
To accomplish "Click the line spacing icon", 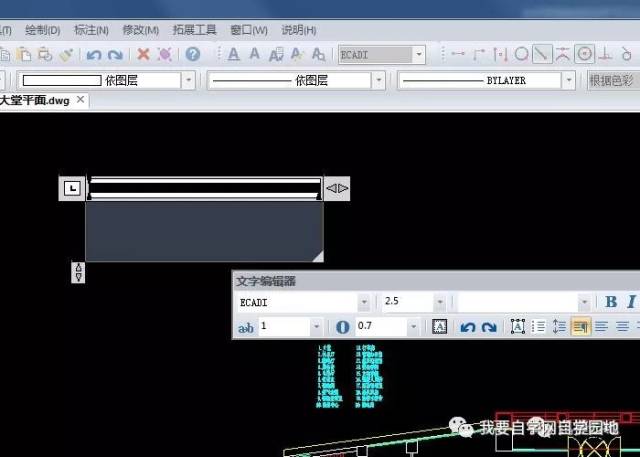I will click(559, 326).
